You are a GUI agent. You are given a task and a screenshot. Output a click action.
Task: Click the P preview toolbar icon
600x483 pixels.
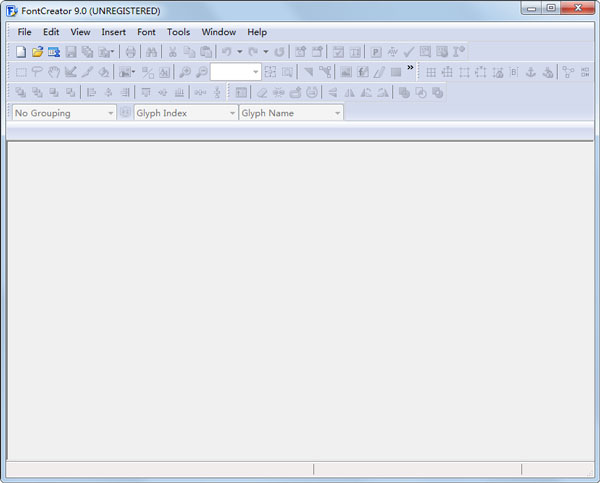[x=376, y=52]
